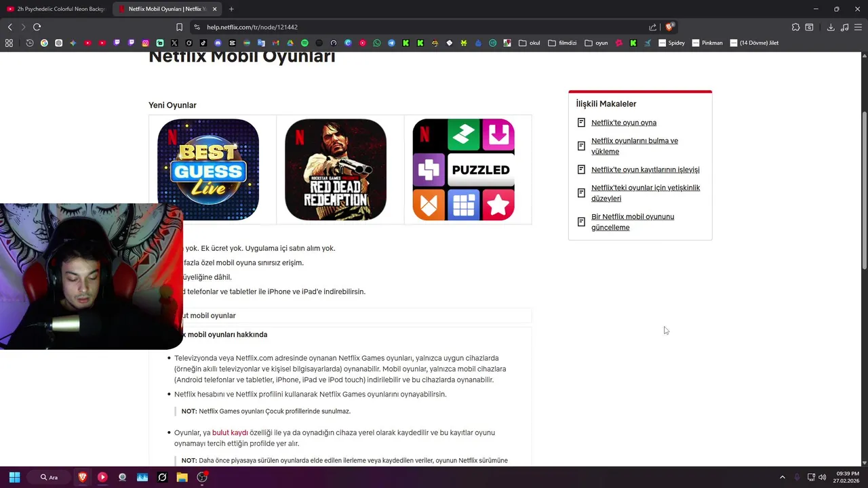Close the Netflix Mobil Oyunları tab

pos(215,9)
